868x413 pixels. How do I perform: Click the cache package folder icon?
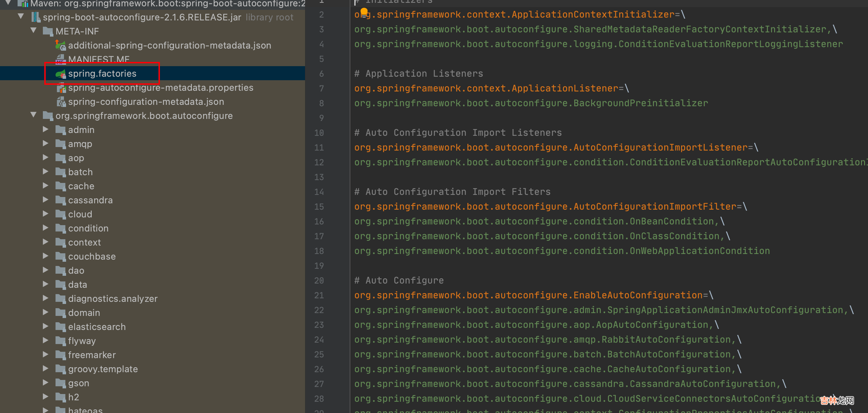point(60,186)
